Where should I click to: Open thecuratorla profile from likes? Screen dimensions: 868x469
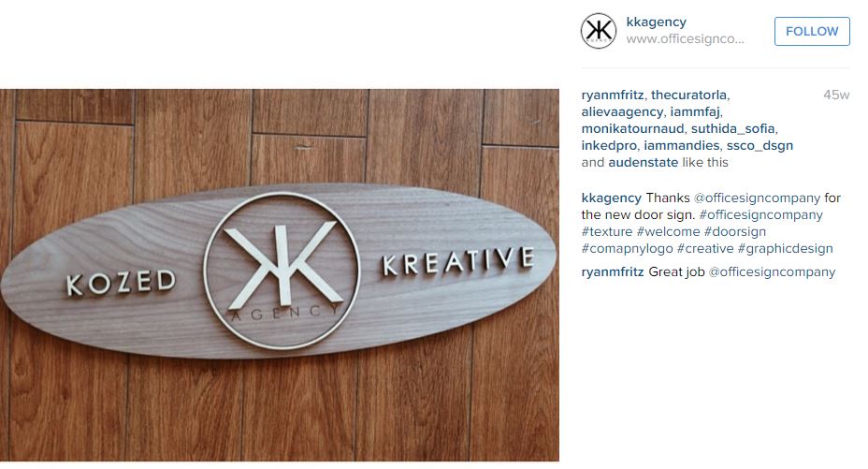coord(688,95)
